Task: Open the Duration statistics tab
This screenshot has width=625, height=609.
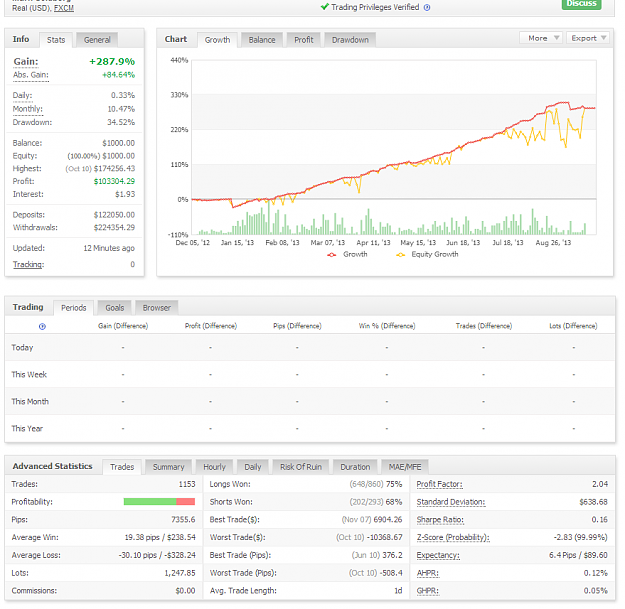Action: point(355,467)
